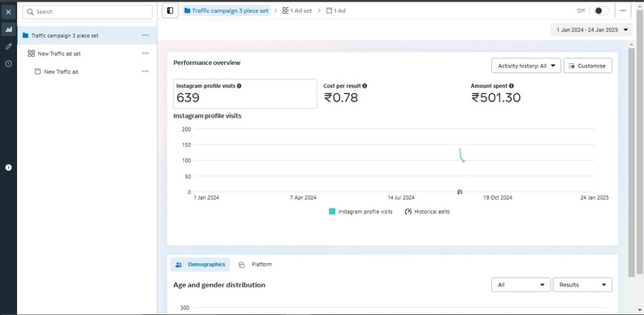Open more options for New Traffic ad set
The height and width of the screenshot is (315, 644).
click(145, 54)
